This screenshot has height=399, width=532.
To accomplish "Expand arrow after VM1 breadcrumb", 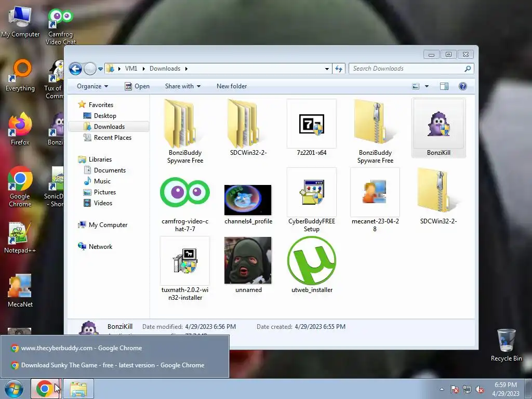I will point(143,69).
